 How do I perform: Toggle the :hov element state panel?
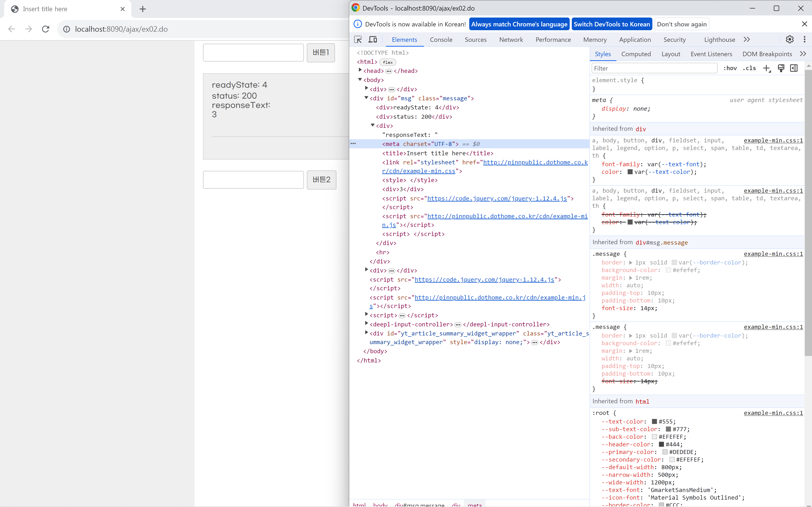coord(730,68)
